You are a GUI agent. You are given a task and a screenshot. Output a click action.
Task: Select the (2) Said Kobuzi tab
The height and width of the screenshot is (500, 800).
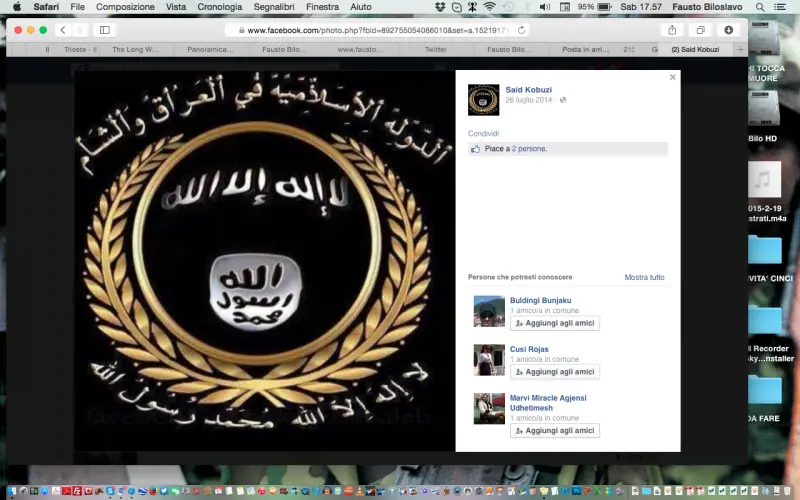[695, 49]
